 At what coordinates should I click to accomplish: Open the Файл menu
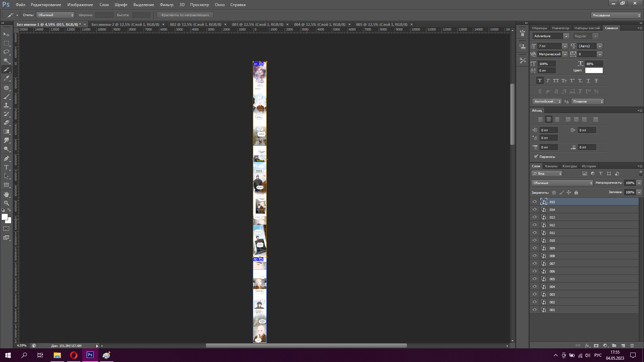click(20, 5)
